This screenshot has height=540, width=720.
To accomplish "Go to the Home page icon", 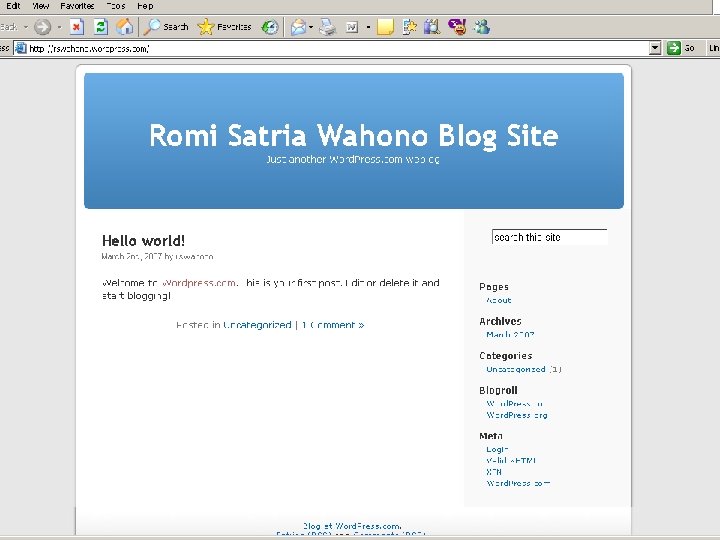I will tap(124, 27).
